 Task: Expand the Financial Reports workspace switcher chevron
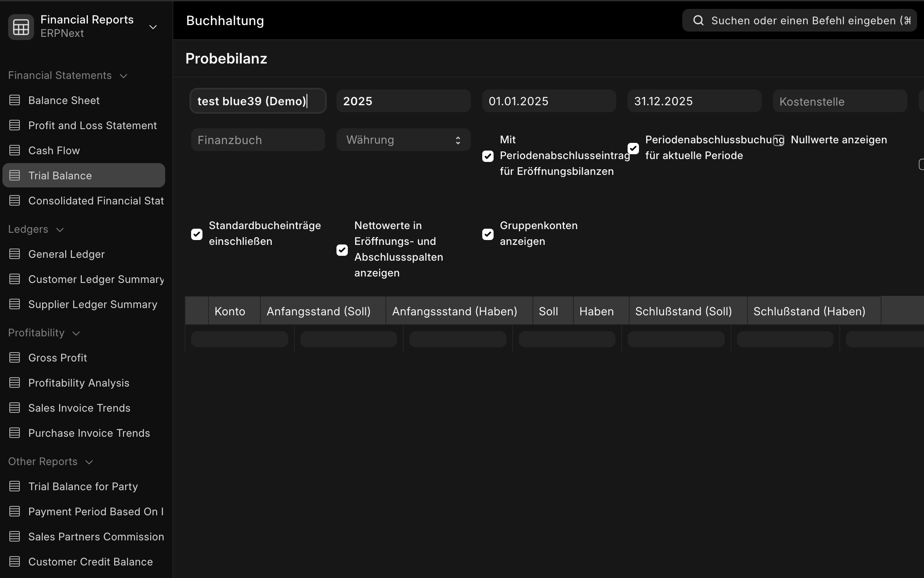(153, 27)
